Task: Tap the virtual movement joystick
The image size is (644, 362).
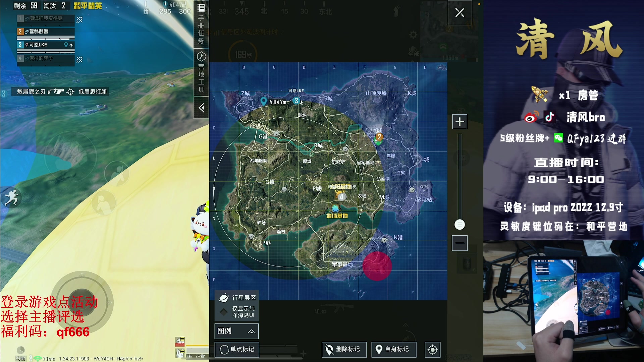Action: tap(82, 302)
